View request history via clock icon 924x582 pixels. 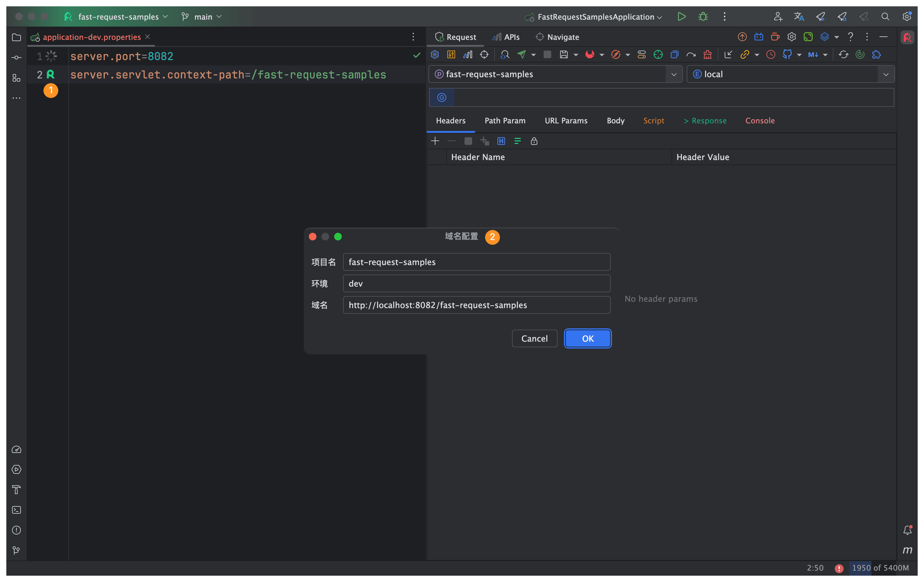pos(771,54)
